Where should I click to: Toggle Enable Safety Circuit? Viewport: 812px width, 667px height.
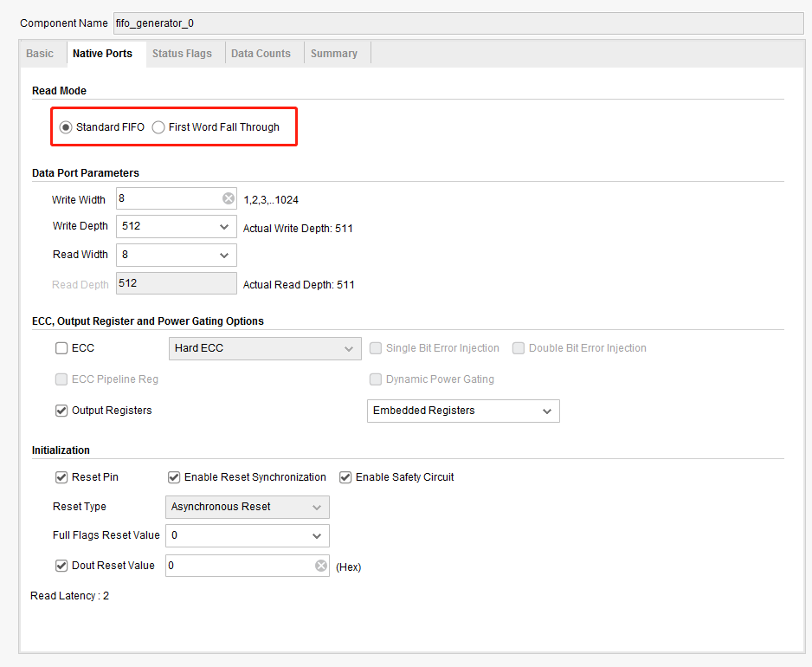tap(345, 476)
